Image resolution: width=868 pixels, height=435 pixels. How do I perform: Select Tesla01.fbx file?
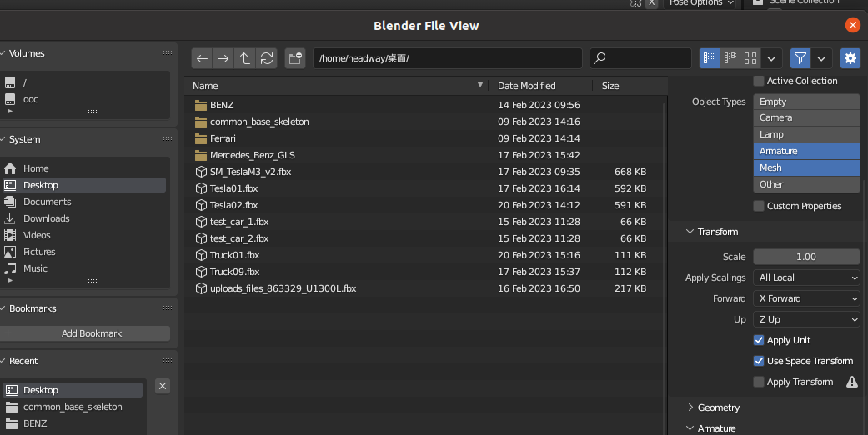(424, 188)
